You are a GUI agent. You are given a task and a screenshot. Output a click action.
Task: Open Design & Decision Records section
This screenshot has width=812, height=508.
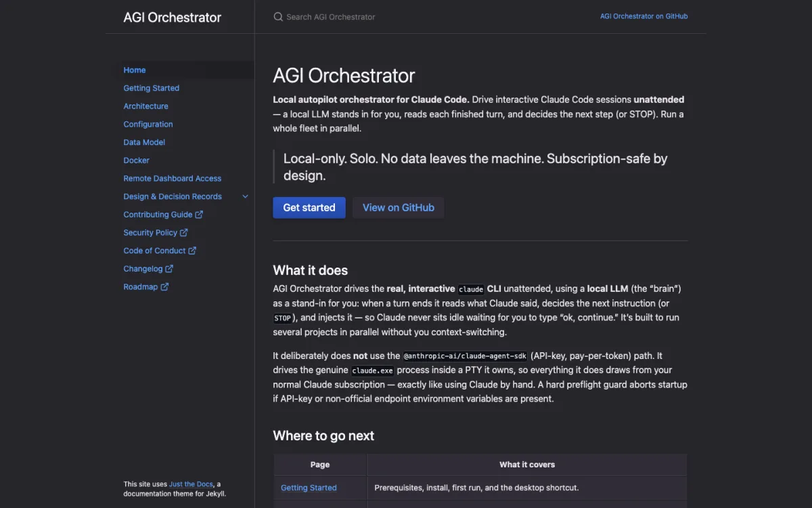tap(173, 196)
